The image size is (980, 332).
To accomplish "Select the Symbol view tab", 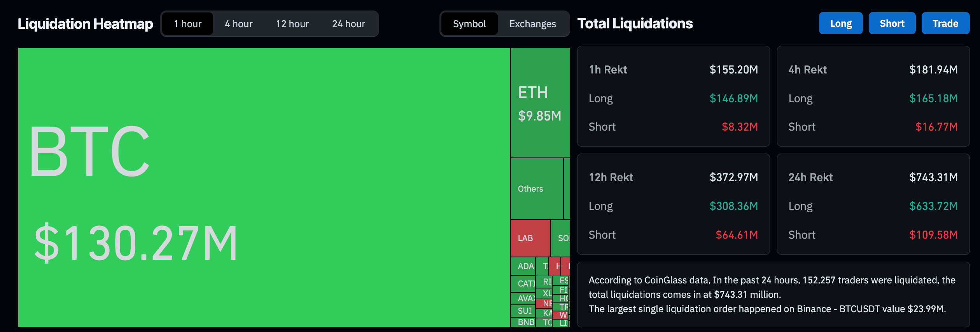I will [469, 24].
